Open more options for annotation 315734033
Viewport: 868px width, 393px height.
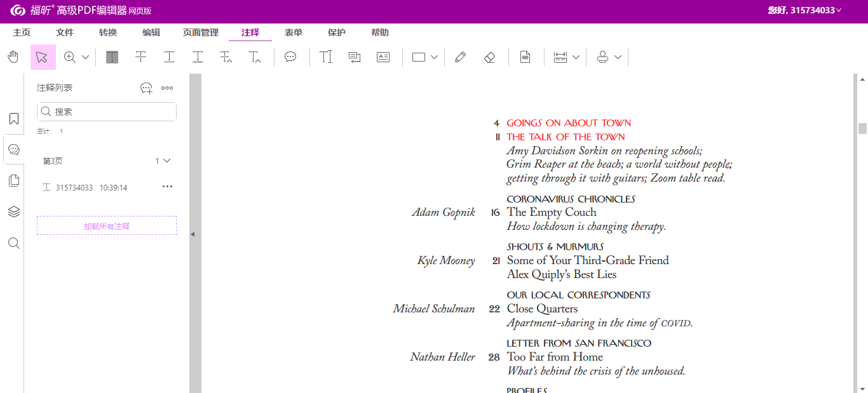168,187
